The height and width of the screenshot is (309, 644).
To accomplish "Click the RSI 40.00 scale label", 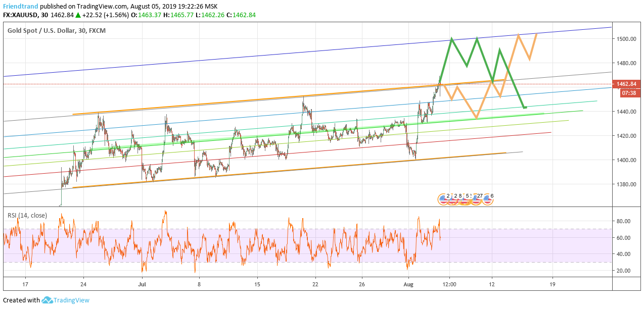I will click(624, 254).
